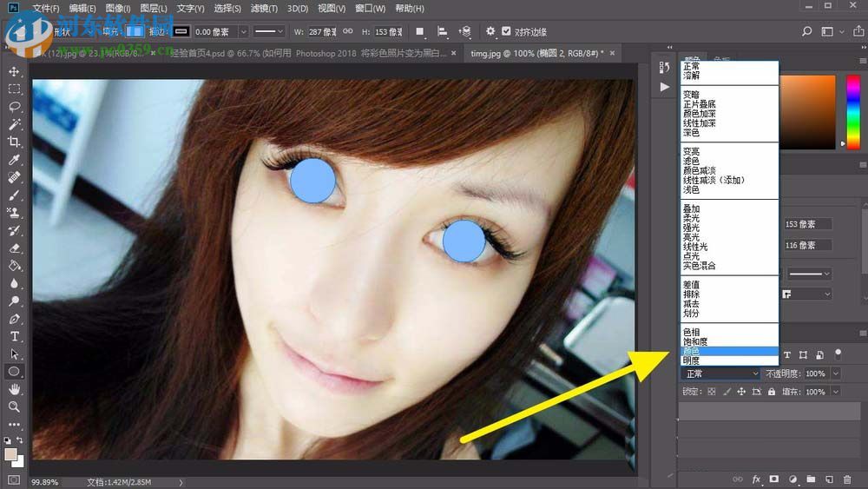This screenshot has height=489, width=868.
Task: Select the Eraser tool
Action: tap(14, 248)
